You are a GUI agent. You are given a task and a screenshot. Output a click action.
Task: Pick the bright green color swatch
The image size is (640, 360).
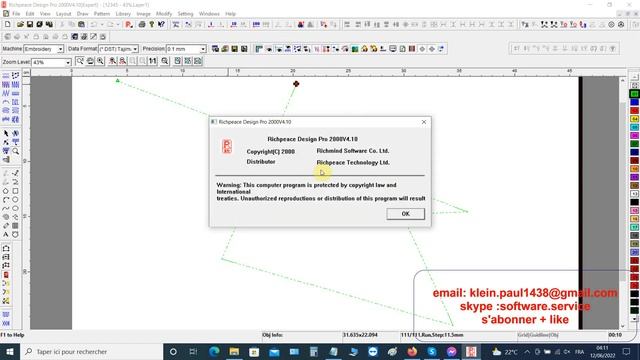click(634, 94)
